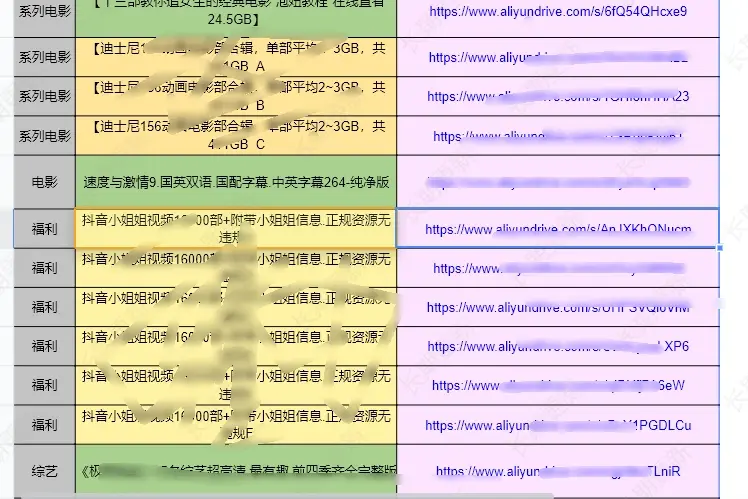Open the link ending in 6eW
This screenshot has height=499, width=748.
(x=558, y=385)
